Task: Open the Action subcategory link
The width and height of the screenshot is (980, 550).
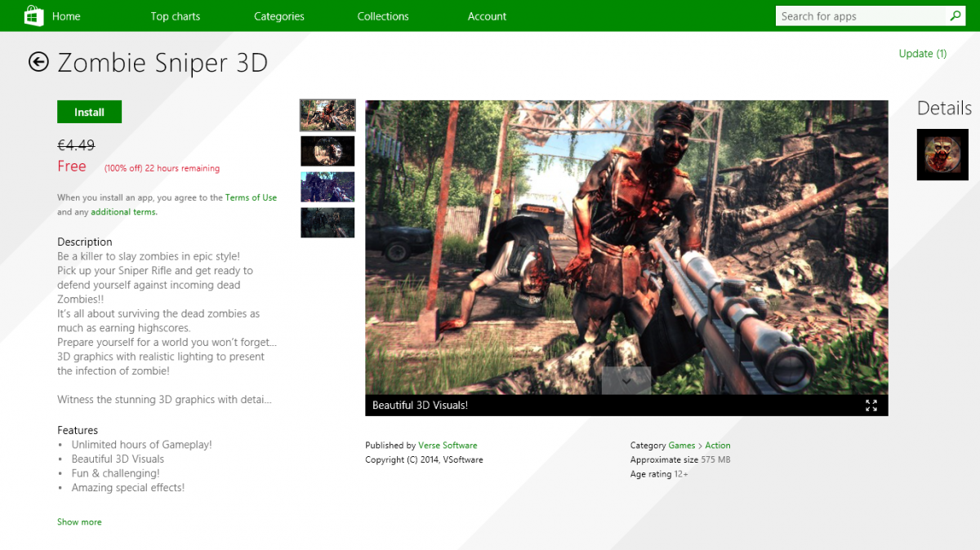Action: (x=718, y=446)
